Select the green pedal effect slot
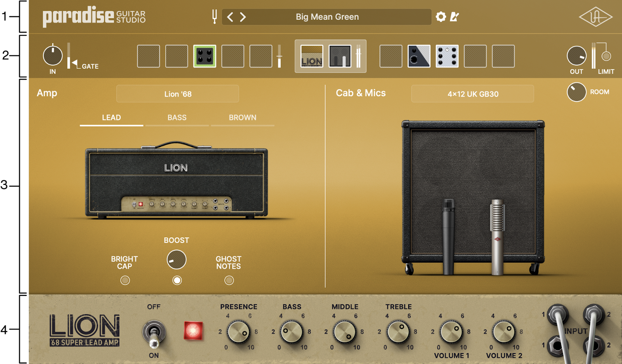This screenshot has width=622, height=364. (x=204, y=56)
